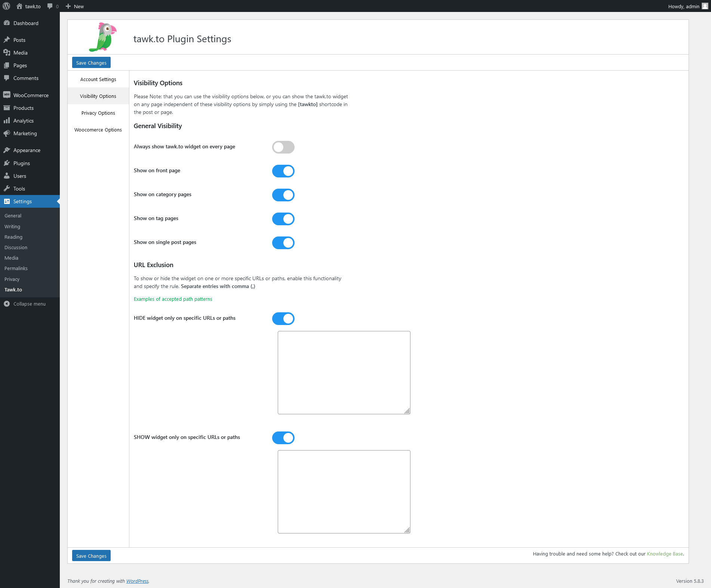711x588 pixels.
Task: Open the New menu in admin bar
Action: tap(74, 6)
